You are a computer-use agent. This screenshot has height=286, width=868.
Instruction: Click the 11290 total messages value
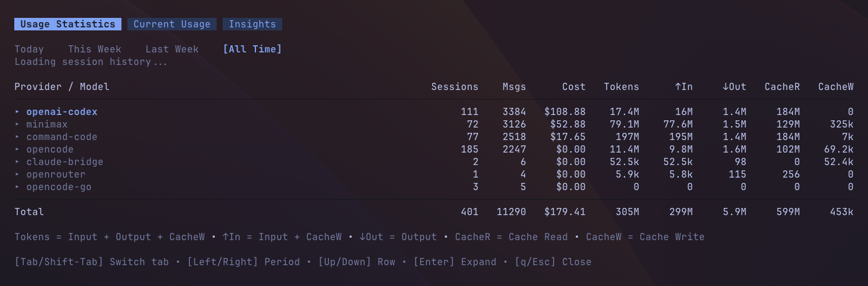point(511,212)
